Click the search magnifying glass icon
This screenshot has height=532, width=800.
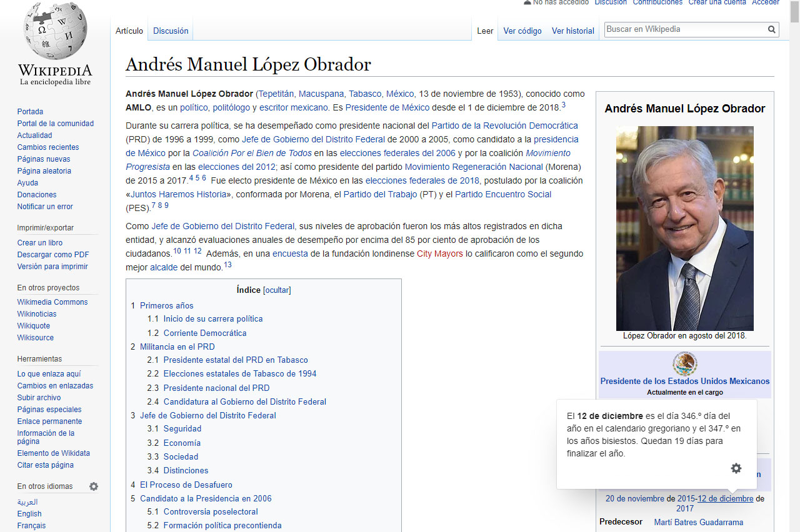coord(772,29)
